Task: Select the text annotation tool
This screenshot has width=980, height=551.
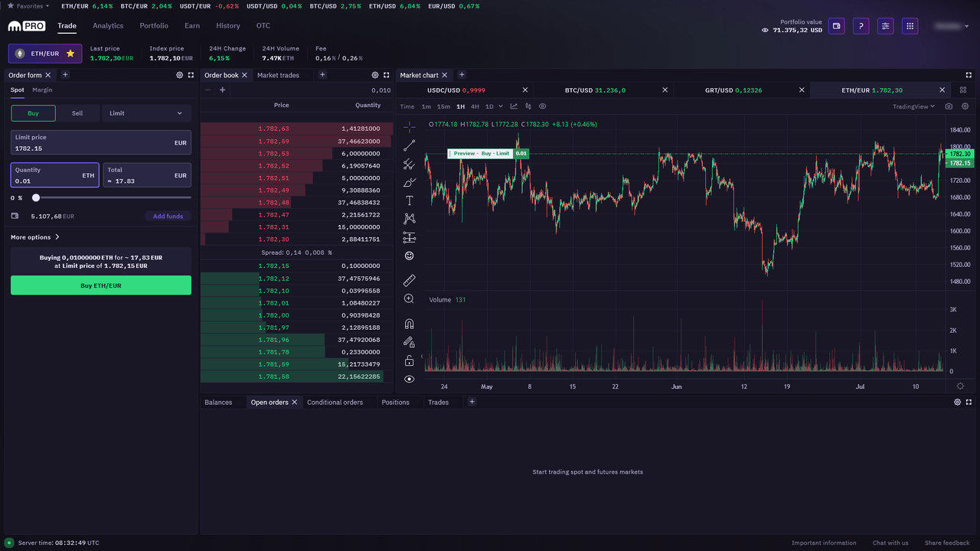Action: tap(409, 201)
